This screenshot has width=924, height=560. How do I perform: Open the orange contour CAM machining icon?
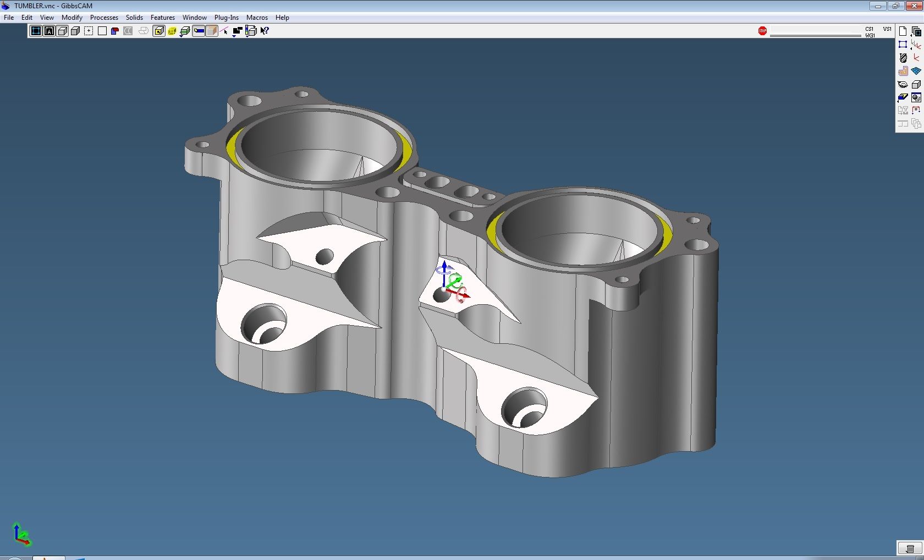coord(903,71)
